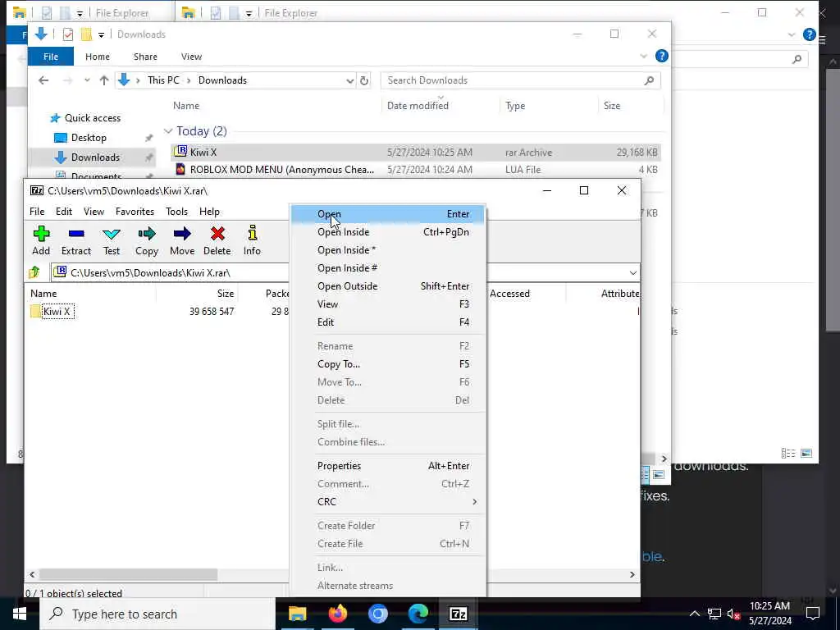This screenshot has width=840, height=630.
Task: Open the Tools menu
Action: (x=176, y=212)
